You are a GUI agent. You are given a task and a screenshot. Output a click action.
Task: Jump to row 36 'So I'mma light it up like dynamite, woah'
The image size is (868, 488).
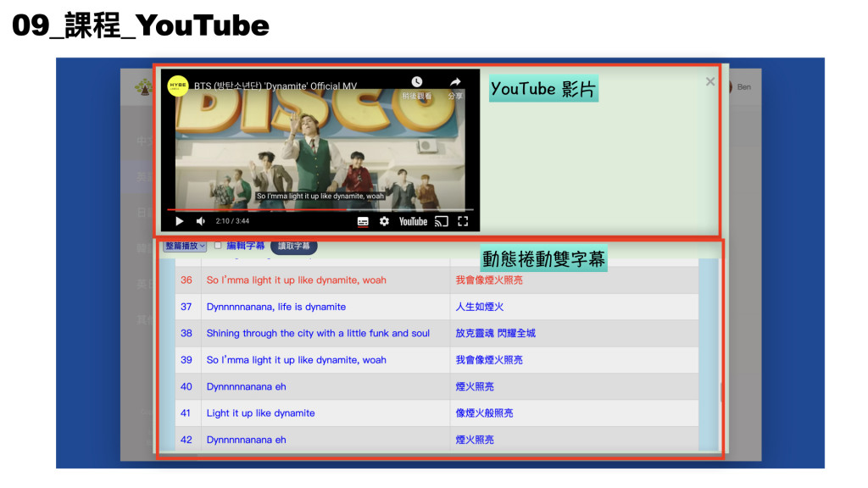[x=296, y=280]
